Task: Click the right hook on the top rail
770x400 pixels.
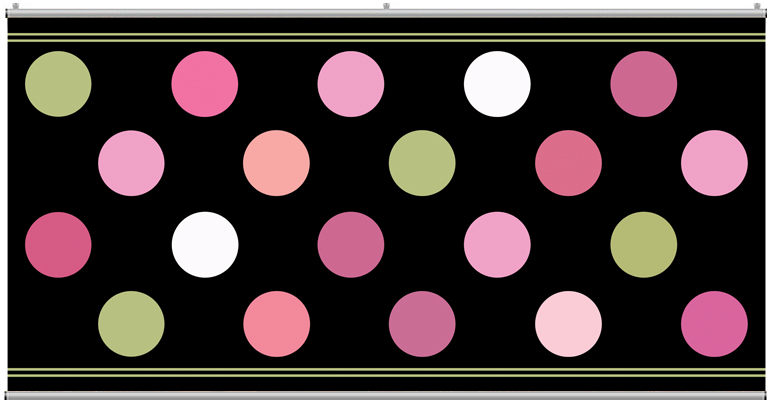Action: (x=757, y=6)
